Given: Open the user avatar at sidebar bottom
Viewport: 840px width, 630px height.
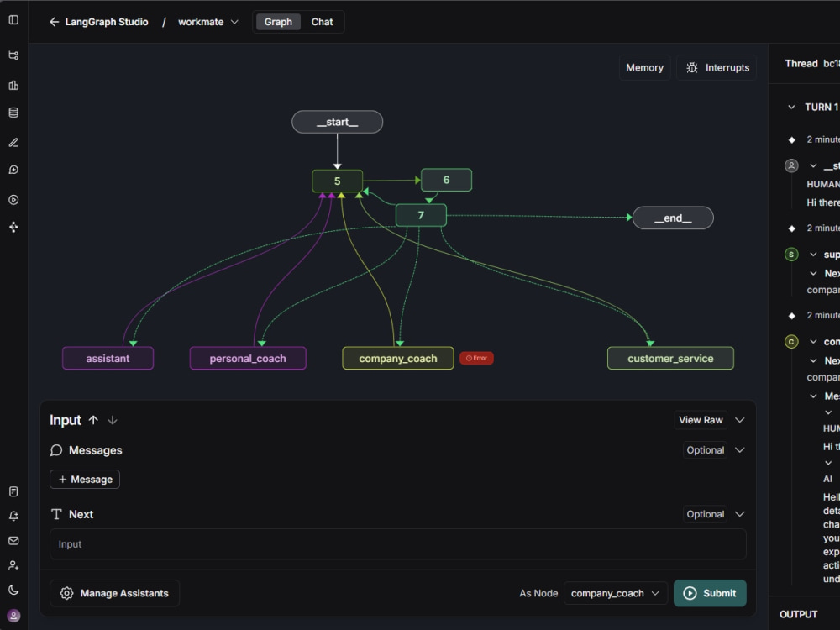Looking at the screenshot, I should tap(14, 616).
